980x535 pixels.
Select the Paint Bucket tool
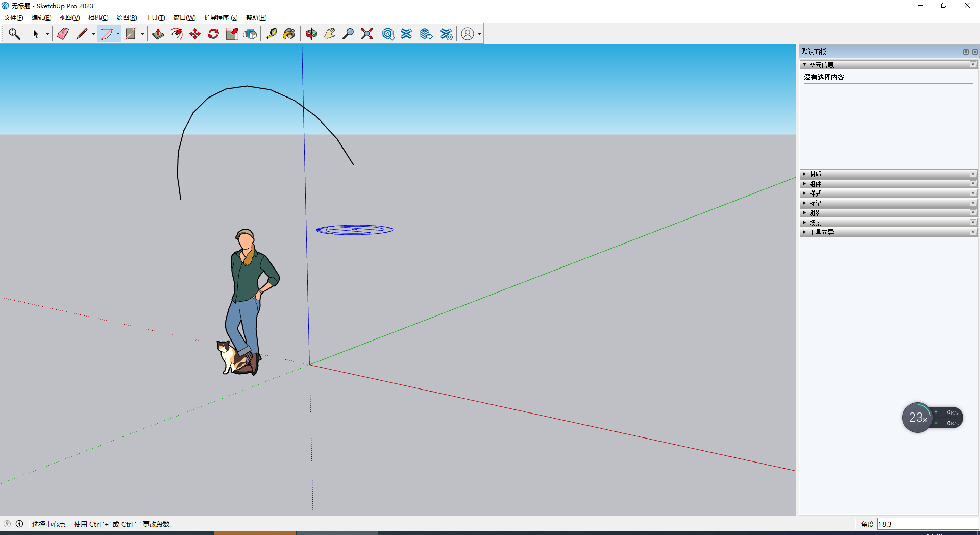pyautogui.click(x=289, y=34)
